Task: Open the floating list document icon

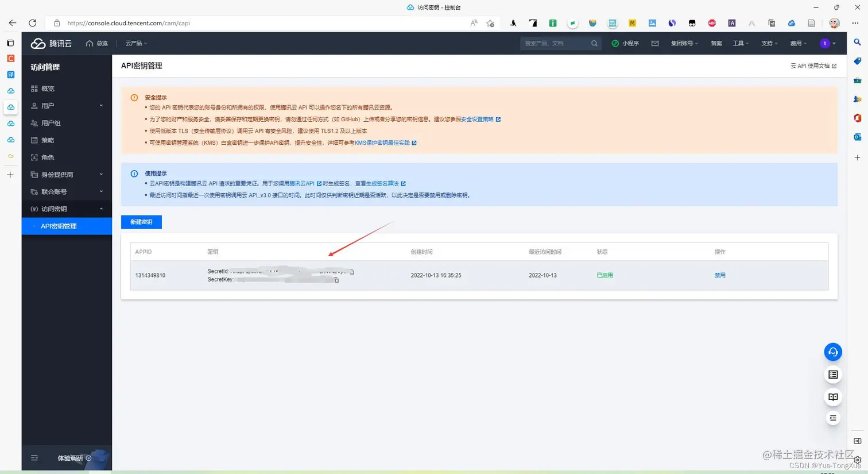Action: point(833,375)
